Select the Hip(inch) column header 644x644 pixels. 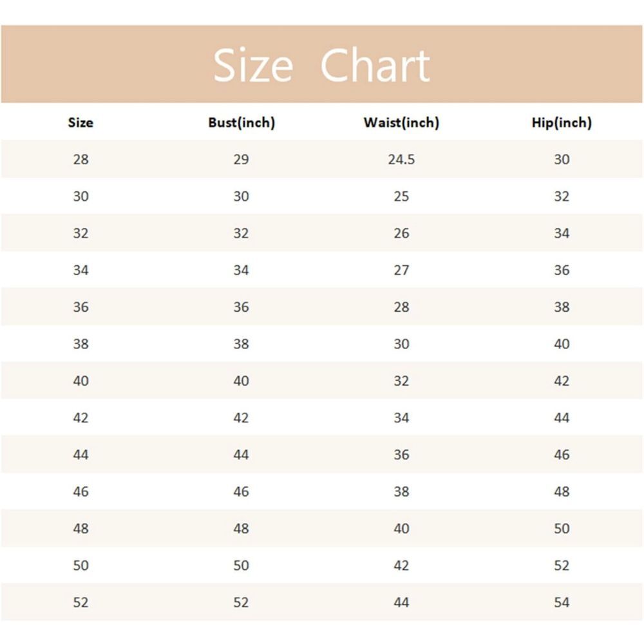pos(562,122)
